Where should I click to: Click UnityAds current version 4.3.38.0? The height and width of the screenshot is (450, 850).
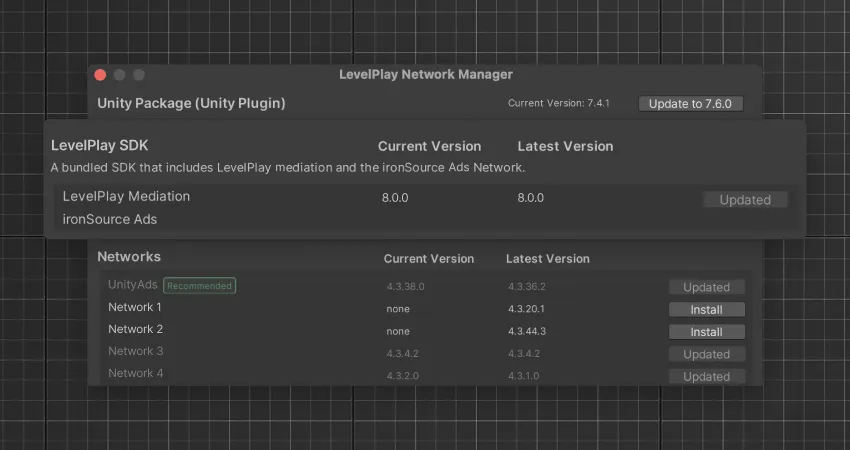point(405,286)
